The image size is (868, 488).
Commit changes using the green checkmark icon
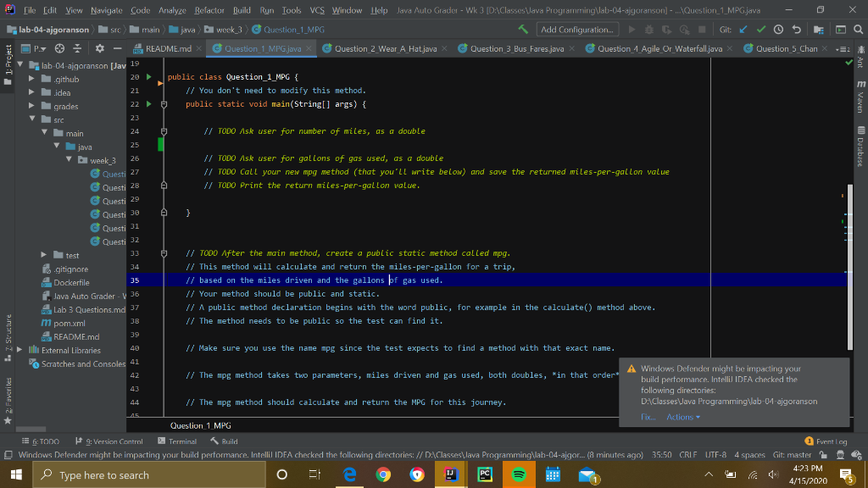pos(760,29)
